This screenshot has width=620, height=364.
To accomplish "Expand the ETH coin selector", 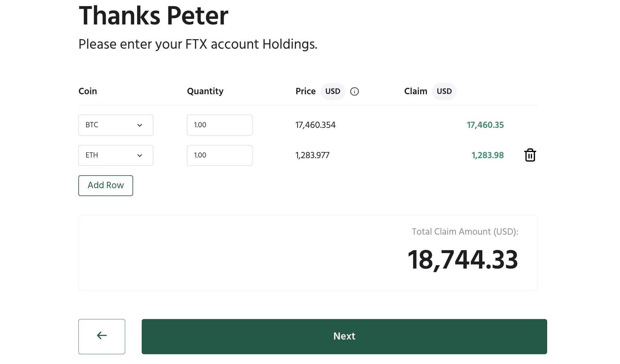I will click(x=116, y=155).
